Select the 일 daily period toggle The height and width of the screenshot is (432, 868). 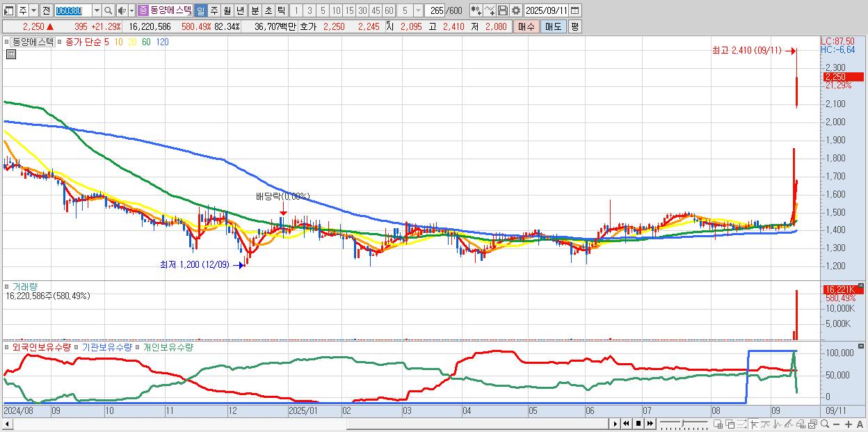200,10
